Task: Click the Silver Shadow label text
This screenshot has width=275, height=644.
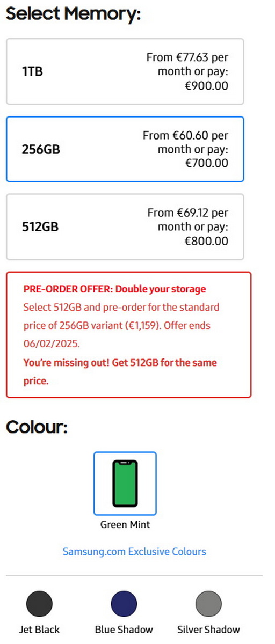Action: (x=208, y=630)
